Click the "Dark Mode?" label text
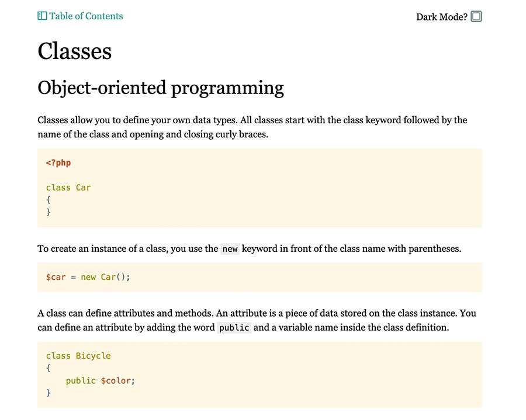Viewport: 526px width, 420px height. pyautogui.click(x=441, y=17)
